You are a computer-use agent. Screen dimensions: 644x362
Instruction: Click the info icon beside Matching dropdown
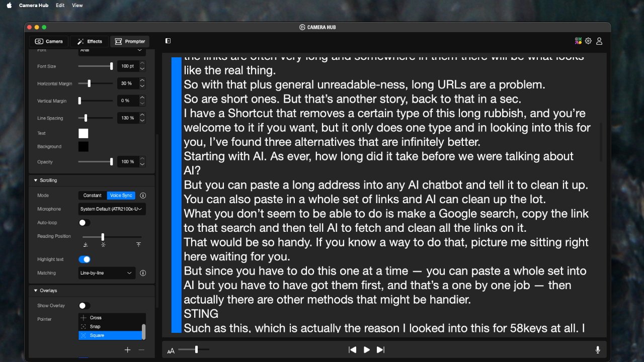[x=143, y=273]
